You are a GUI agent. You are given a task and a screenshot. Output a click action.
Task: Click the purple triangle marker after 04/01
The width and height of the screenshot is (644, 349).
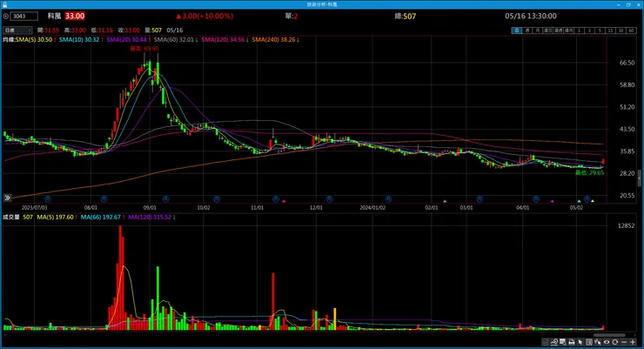point(552,201)
